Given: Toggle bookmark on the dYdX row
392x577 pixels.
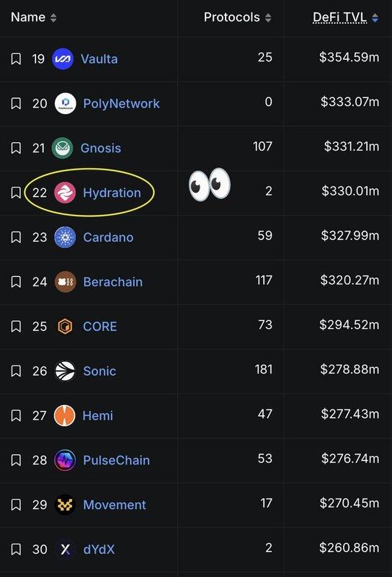Looking at the screenshot, I should (16, 549).
